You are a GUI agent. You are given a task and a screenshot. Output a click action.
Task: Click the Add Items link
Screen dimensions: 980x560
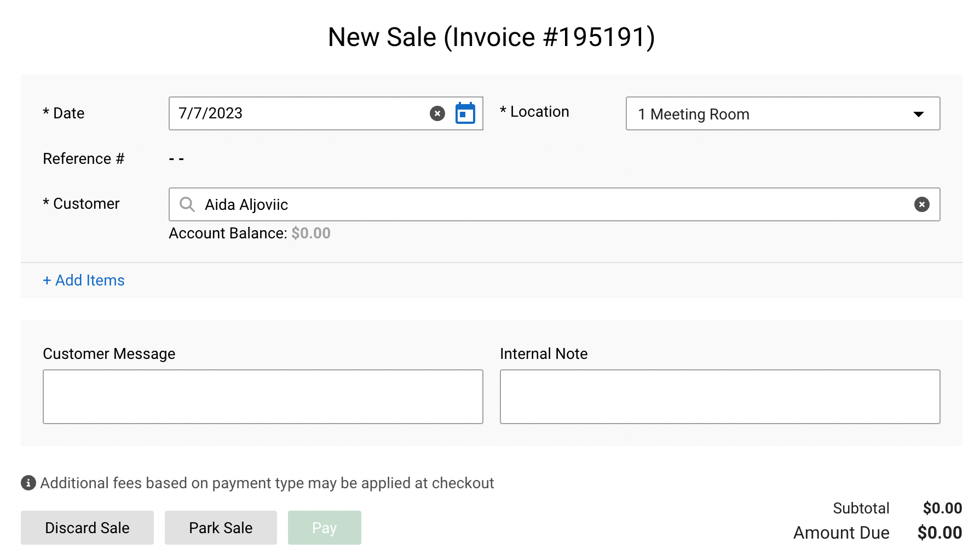[84, 280]
